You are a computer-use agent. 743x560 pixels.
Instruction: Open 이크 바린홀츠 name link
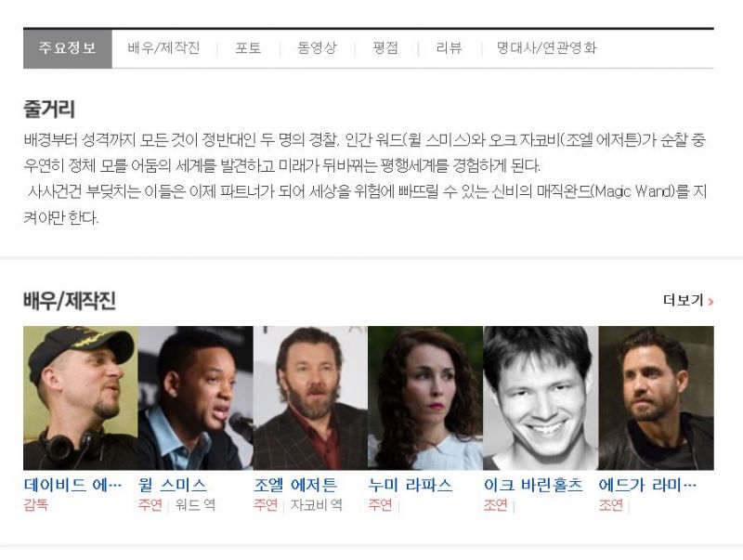click(x=533, y=485)
